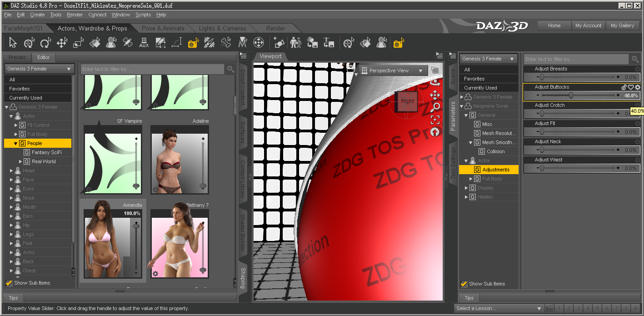
Task: Click the Adjust Waist slider handle
Action: (542, 168)
